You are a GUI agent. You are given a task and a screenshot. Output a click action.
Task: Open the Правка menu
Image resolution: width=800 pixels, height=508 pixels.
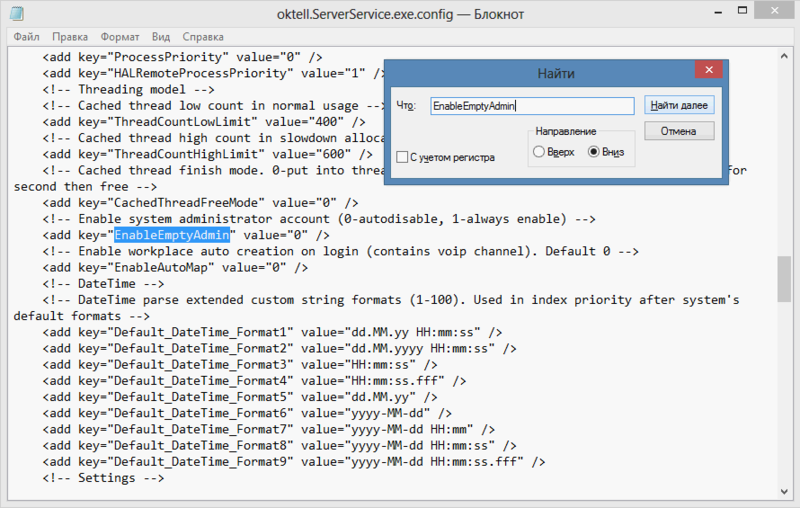(x=70, y=37)
